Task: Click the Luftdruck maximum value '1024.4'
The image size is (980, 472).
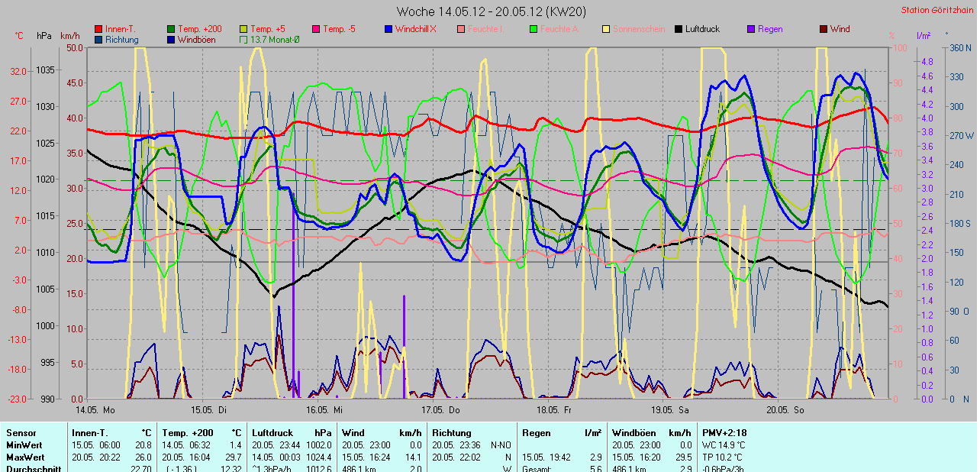Action: click(318, 457)
